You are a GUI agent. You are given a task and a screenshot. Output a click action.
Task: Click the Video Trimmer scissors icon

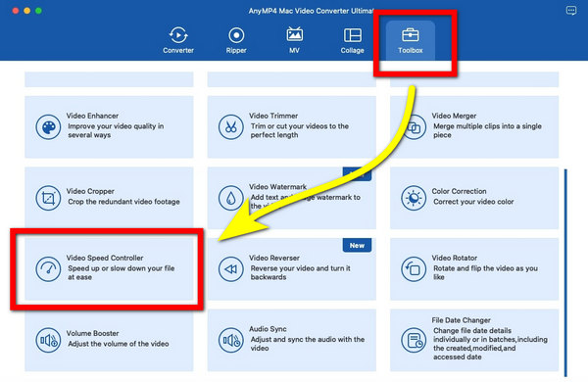pos(230,127)
